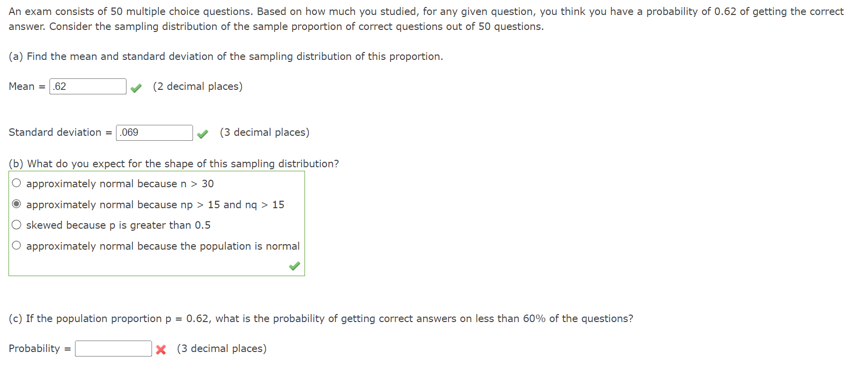The height and width of the screenshot is (370, 868).
Task: Click the checkmark confirming the Mean answer .62
Action: click(x=135, y=87)
